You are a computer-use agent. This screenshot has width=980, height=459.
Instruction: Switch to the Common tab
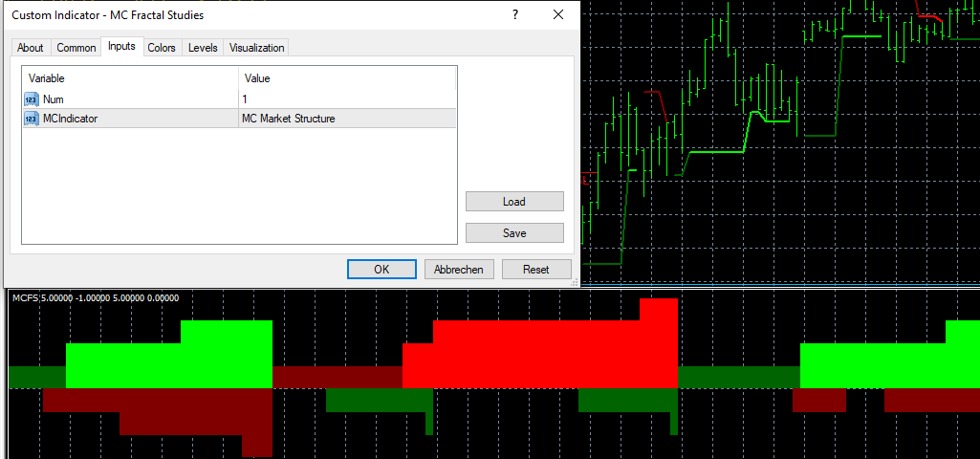coord(76,48)
